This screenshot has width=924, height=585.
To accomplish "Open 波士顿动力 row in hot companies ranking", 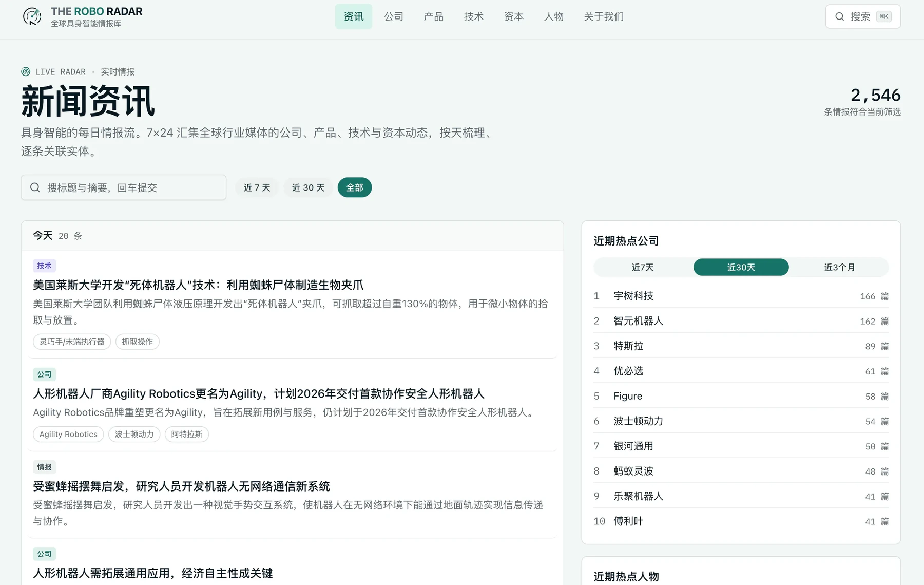I will [741, 421].
